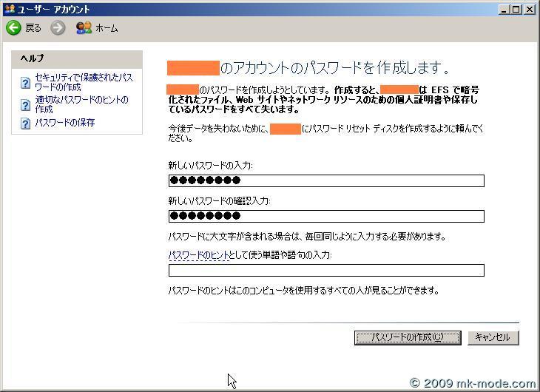This screenshot has width=540, height=392.
Task: Click the label 新しいパスワードの確認入力:
Action: (x=219, y=201)
